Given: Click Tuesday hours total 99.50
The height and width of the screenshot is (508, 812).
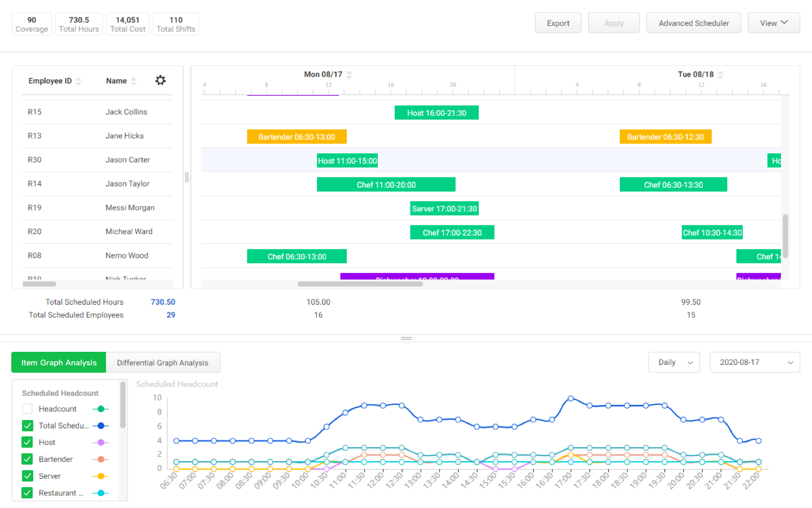Looking at the screenshot, I should (691, 302).
